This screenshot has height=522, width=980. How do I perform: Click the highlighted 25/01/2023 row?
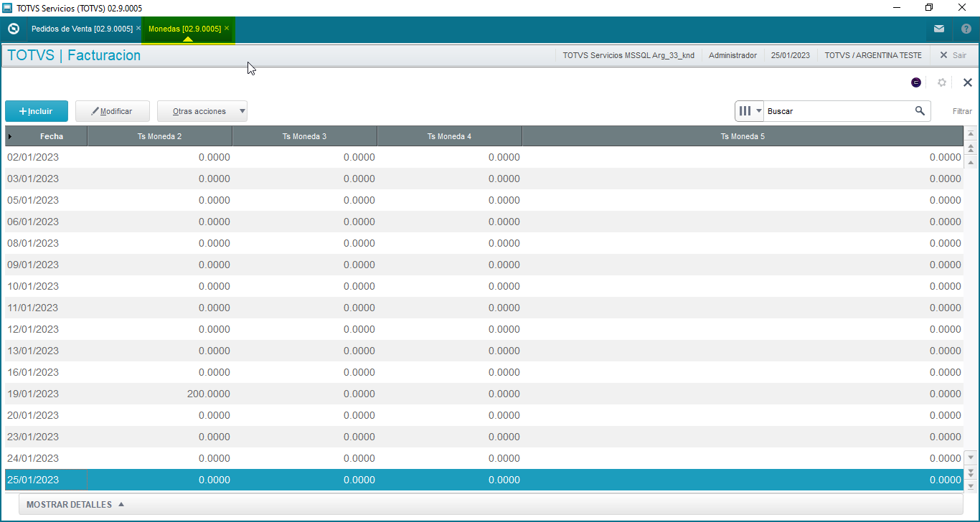[x=484, y=480]
